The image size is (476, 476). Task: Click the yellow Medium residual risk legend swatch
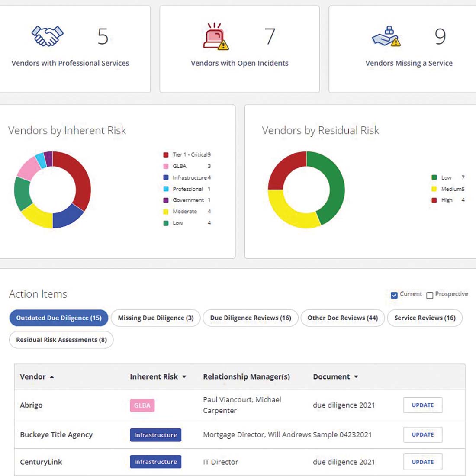[x=434, y=189]
